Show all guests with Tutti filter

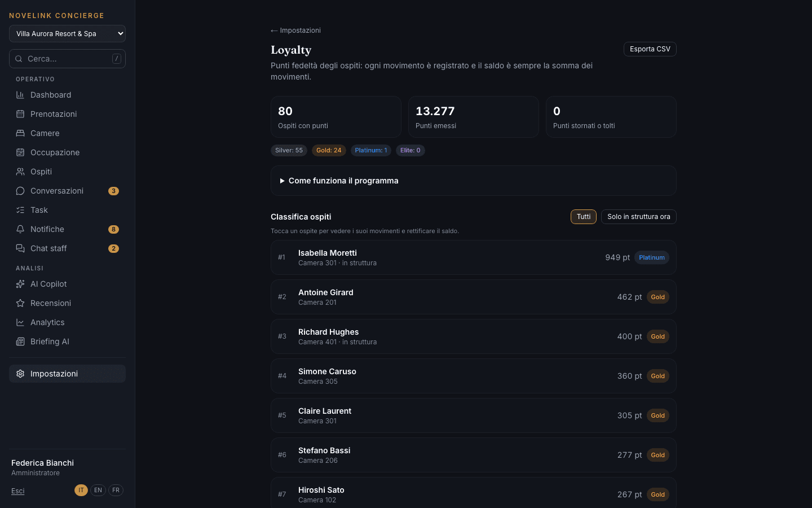pyautogui.click(x=584, y=217)
